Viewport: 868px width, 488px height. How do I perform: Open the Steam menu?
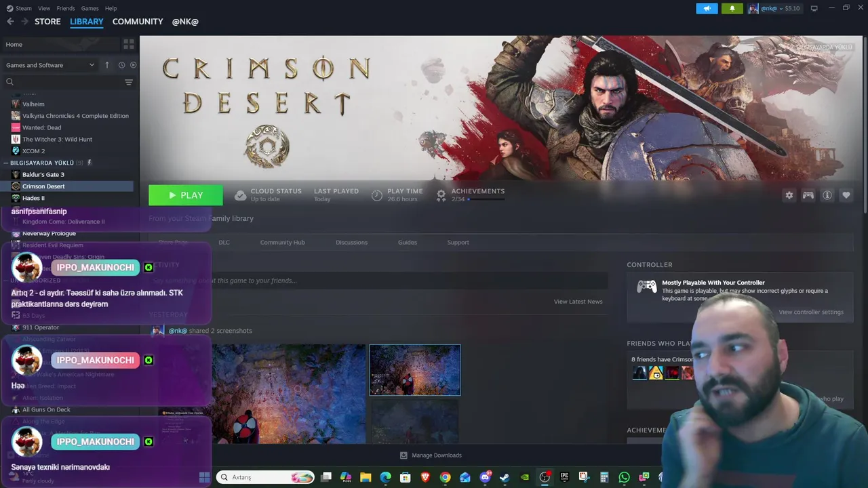(x=20, y=8)
